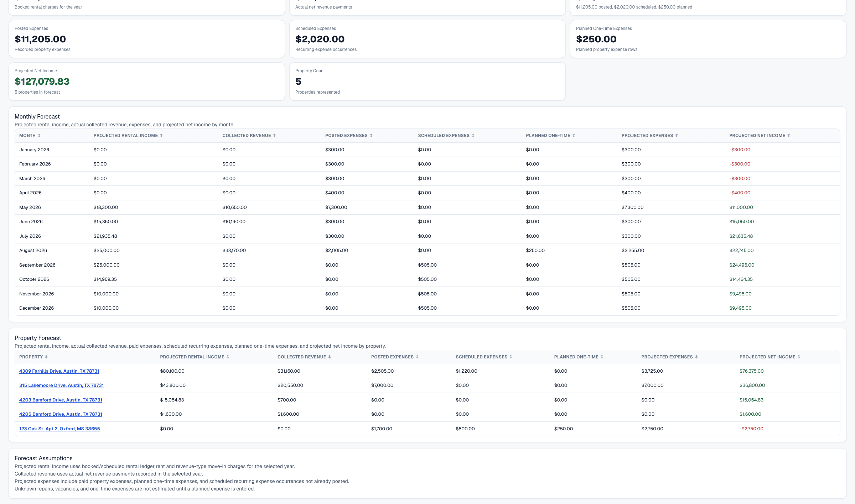
Task: Click the $76,375.00 property net income cell
Action: coord(751,371)
